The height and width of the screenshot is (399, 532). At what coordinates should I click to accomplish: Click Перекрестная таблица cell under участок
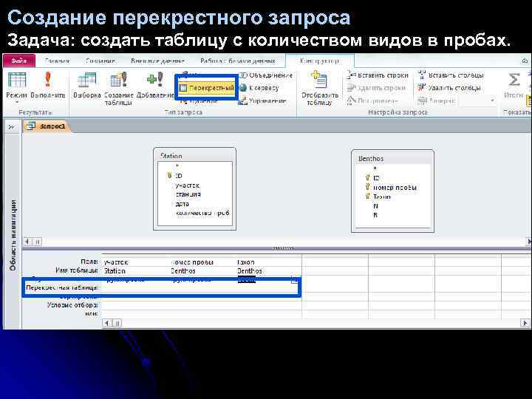[x=135, y=287]
